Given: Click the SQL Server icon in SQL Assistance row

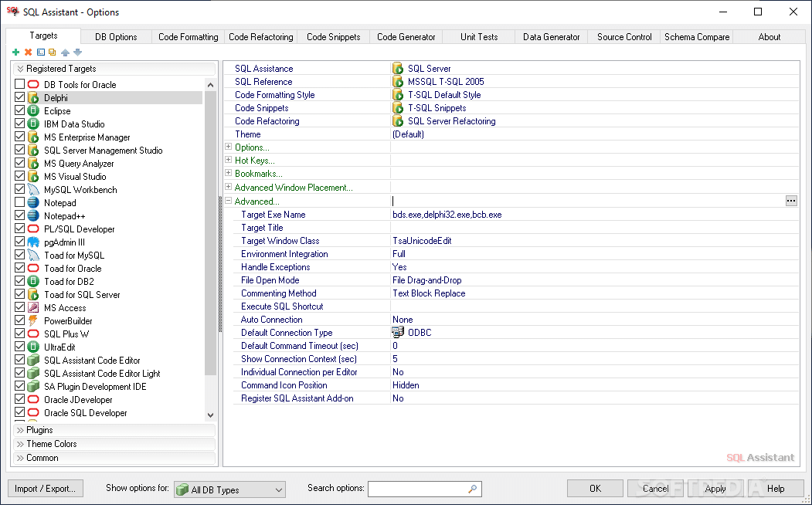Looking at the screenshot, I should 398,68.
